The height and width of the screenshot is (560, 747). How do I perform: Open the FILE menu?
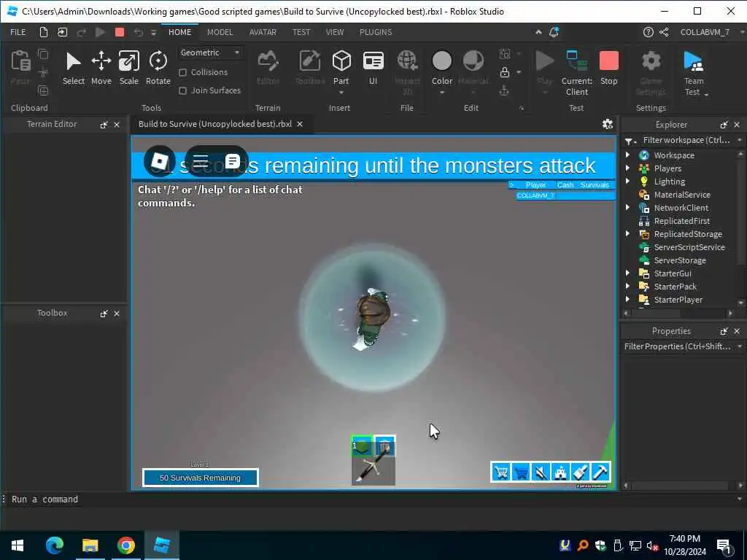click(x=18, y=32)
